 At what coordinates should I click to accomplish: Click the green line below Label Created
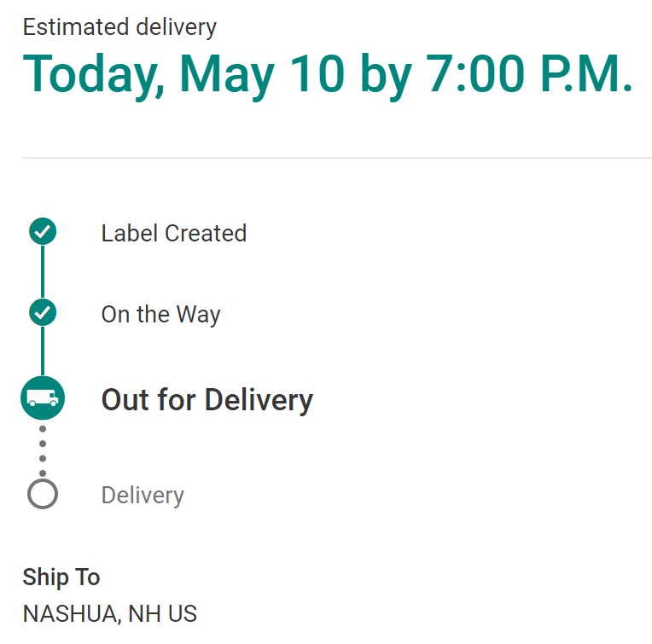43,272
